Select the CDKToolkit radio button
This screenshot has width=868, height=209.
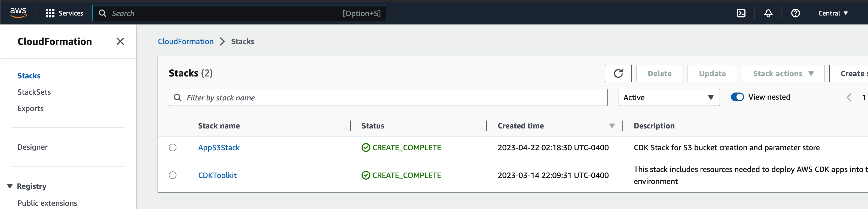click(x=173, y=175)
